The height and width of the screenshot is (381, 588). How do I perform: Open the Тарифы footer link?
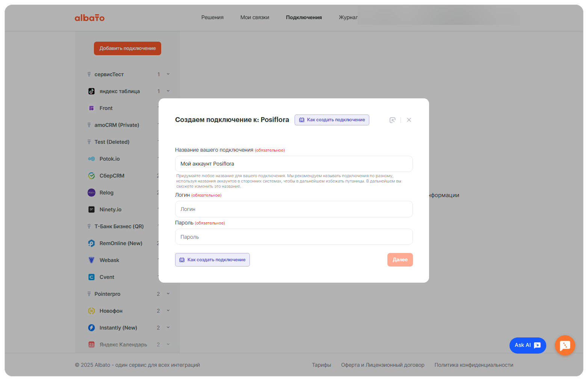tap(321, 365)
